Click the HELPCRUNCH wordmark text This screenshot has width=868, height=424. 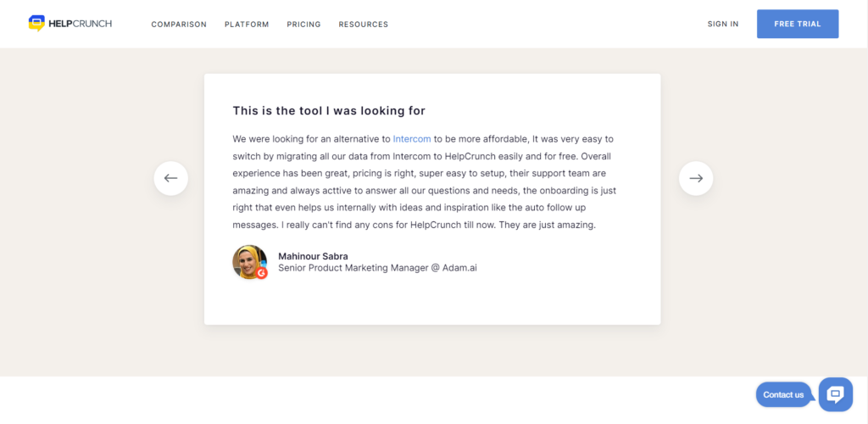[81, 24]
